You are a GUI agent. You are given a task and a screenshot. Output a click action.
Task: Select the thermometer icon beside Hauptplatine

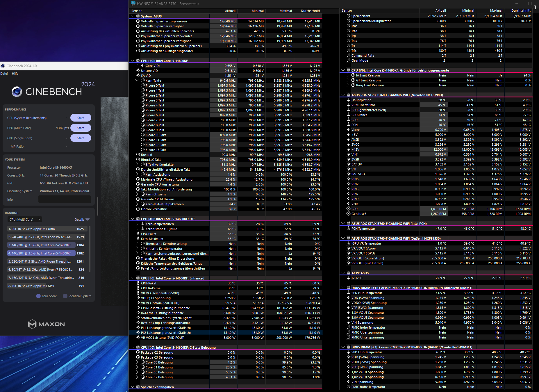point(349,100)
